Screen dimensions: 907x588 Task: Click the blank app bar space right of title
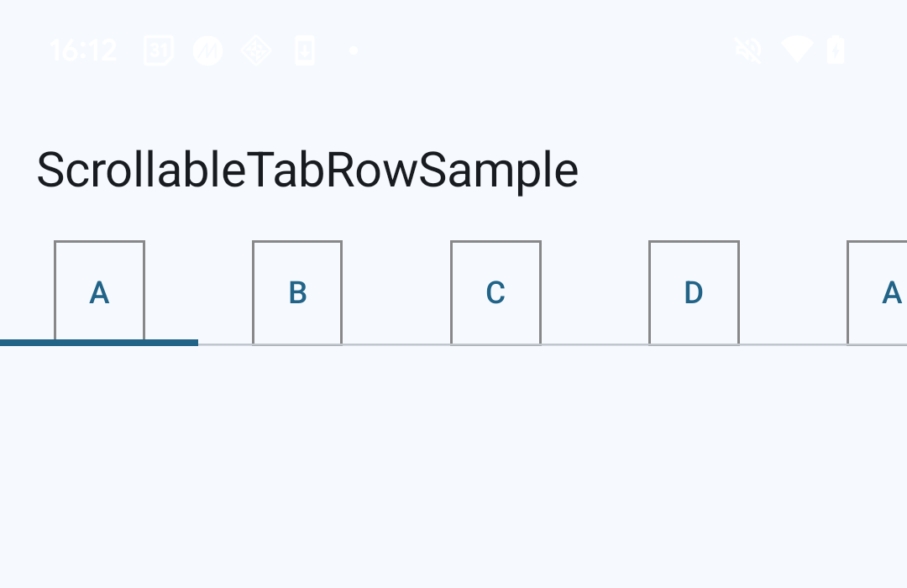tap(739, 170)
